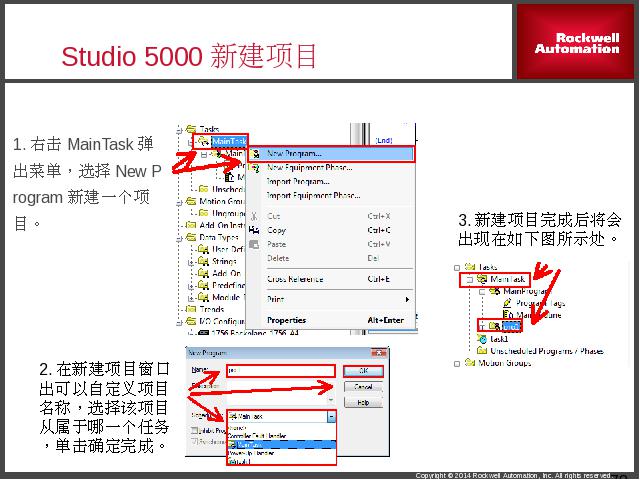640x480 pixels.
Task: Collapse the I/O Configuration node
Action: [179, 322]
